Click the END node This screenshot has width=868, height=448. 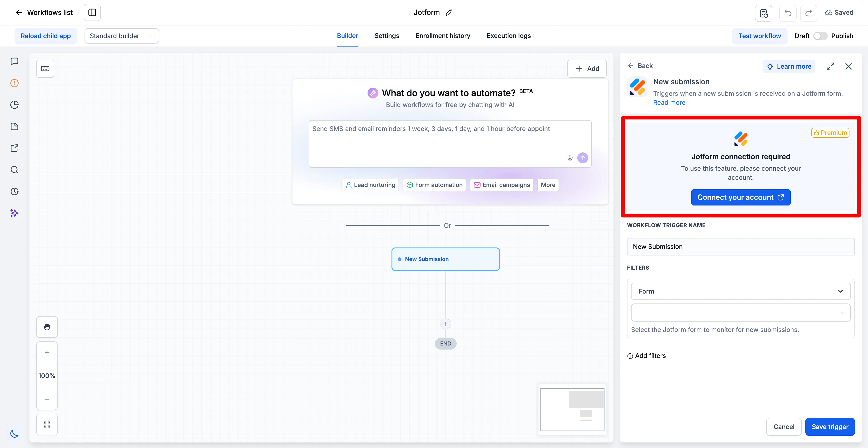pos(446,344)
